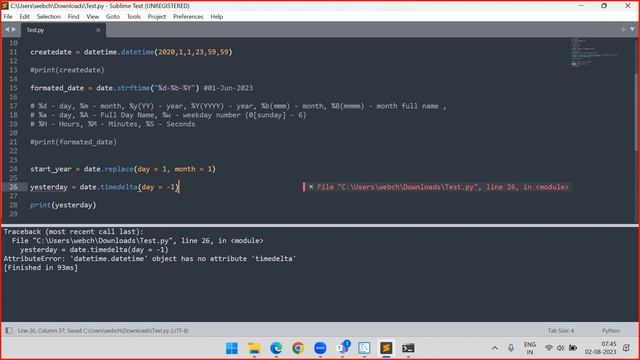Open Microsoft Teams from taskbar
The width and height of the screenshot is (640, 360).
click(x=342, y=348)
